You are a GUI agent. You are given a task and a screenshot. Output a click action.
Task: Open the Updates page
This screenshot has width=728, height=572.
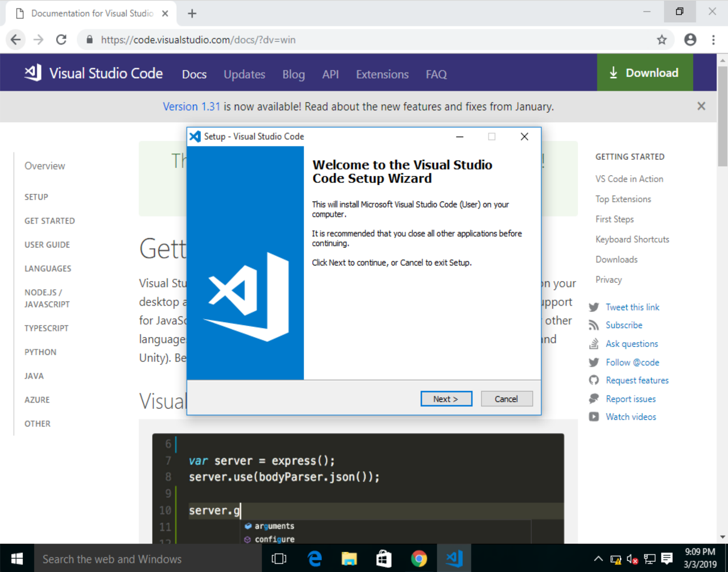tap(244, 74)
